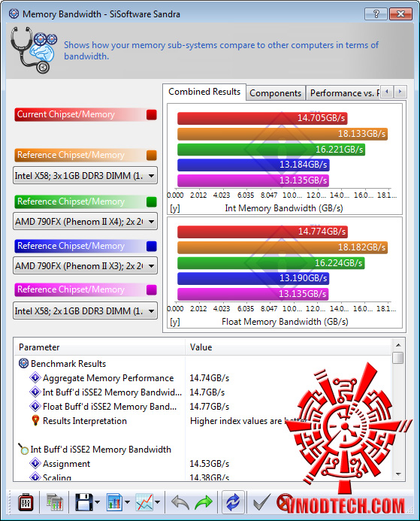Switch to the Components tab

(x=275, y=93)
